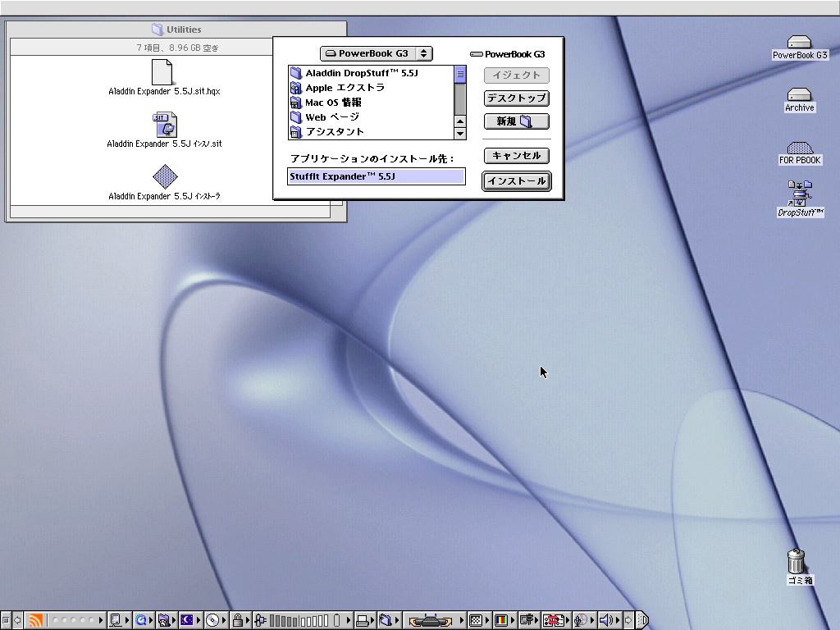
Task: Select the Archive disk on desktop
Action: tap(799, 94)
